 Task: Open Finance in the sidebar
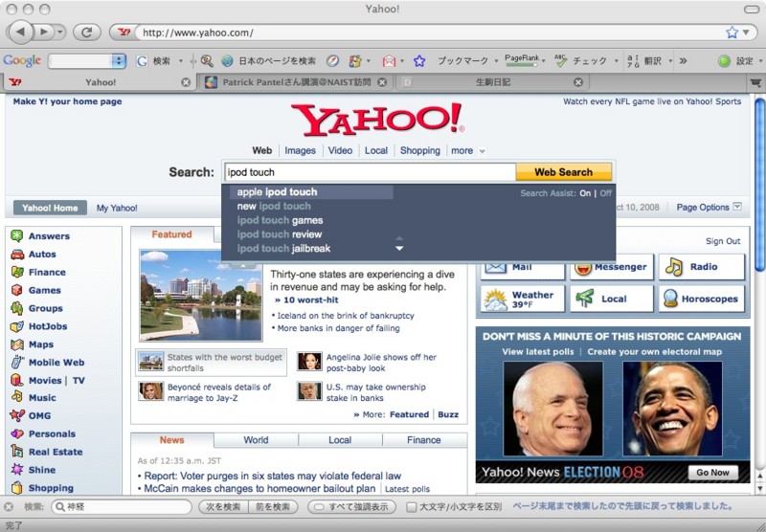[47, 273]
